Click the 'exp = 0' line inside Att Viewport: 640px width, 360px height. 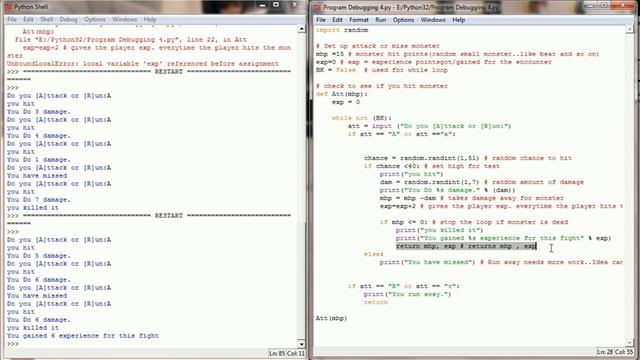tap(346, 102)
